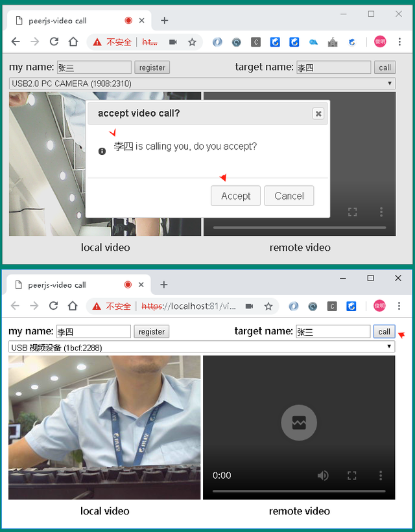This screenshot has height=532, width=415.
Task: Select peerjs-video call tab in bottom window
Action: (x=65, y=284)
